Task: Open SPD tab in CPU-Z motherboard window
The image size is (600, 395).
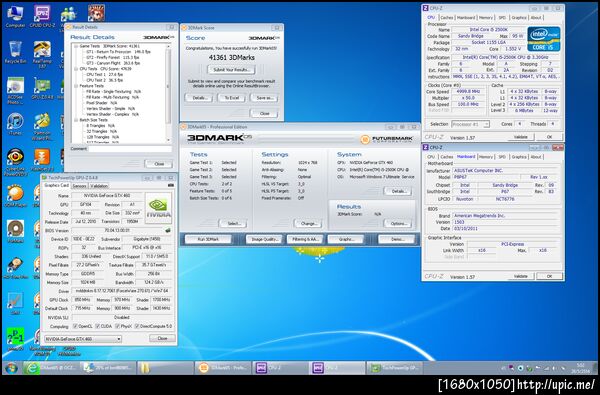Action: 502,157
